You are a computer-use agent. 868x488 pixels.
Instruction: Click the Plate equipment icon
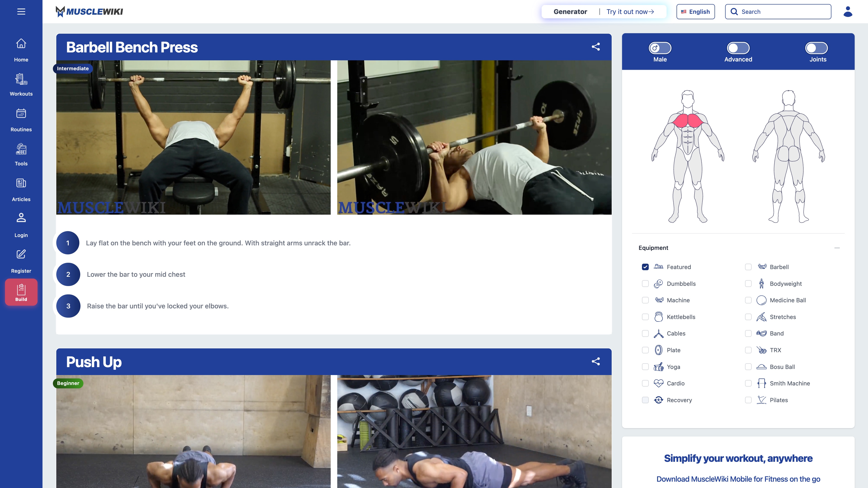pos(658,350)
